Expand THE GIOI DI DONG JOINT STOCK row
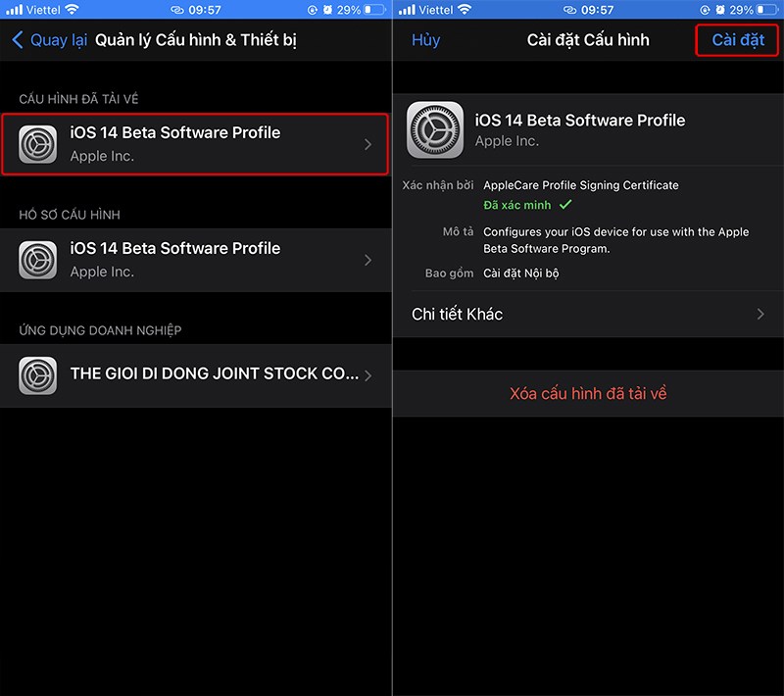Image resolution: width=784 pixels, height=696 pixels. (367, 374)
